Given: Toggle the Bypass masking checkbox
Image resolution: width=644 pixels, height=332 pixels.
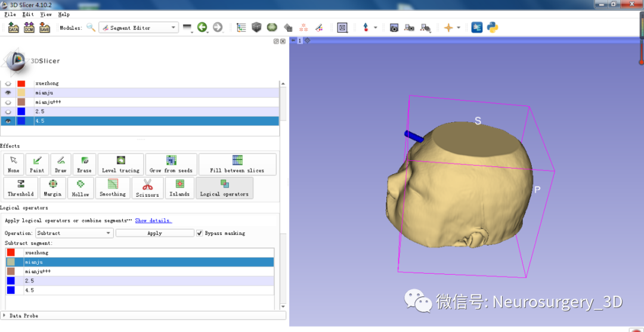Looking at the screenshot, I should (x=200, y=233).
